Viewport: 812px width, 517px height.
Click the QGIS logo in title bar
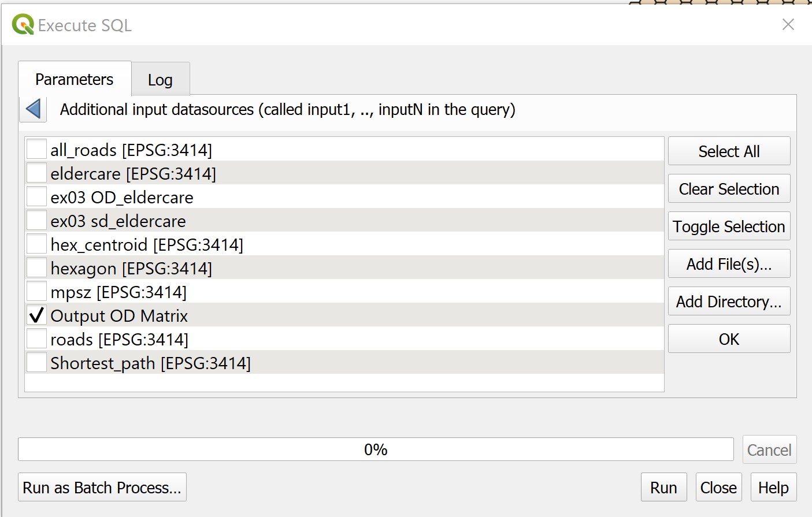click(23, 25)
